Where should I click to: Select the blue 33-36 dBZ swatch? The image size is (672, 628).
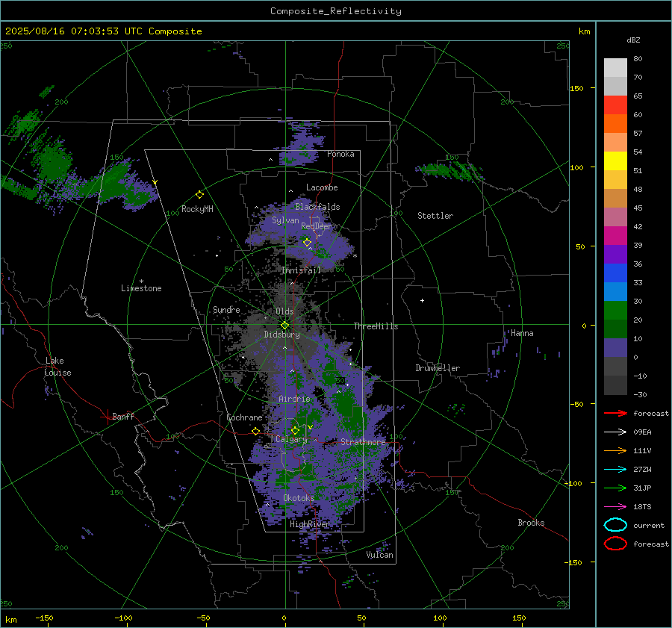click(x=615, y=273)
